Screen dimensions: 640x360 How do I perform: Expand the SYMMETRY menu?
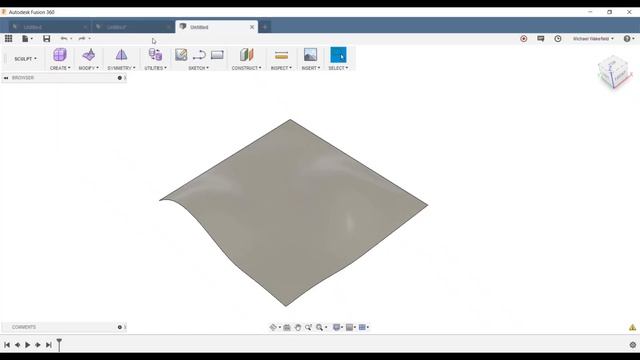coord(121,68)
